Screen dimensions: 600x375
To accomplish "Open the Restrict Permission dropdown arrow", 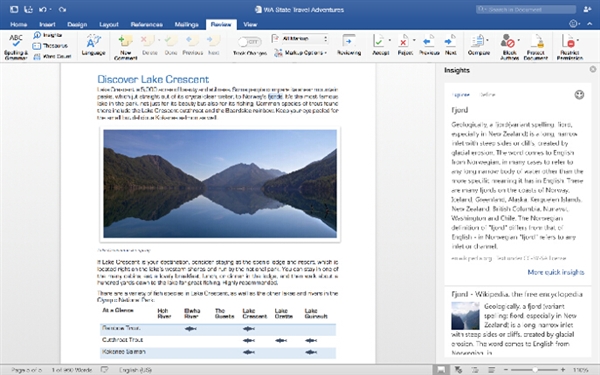I will click(x=578, y=40).
